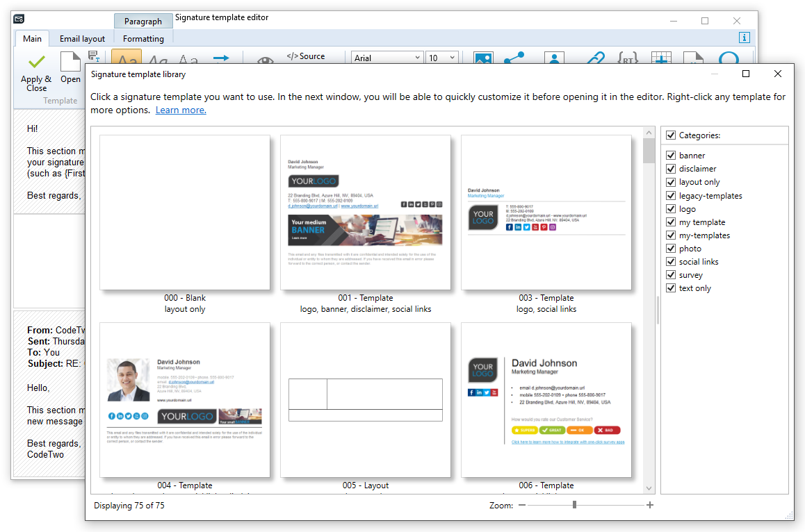Click the 'Hi!' text in the editor window
The width and height of the screenshot is (805, 532).
point(33,128)
